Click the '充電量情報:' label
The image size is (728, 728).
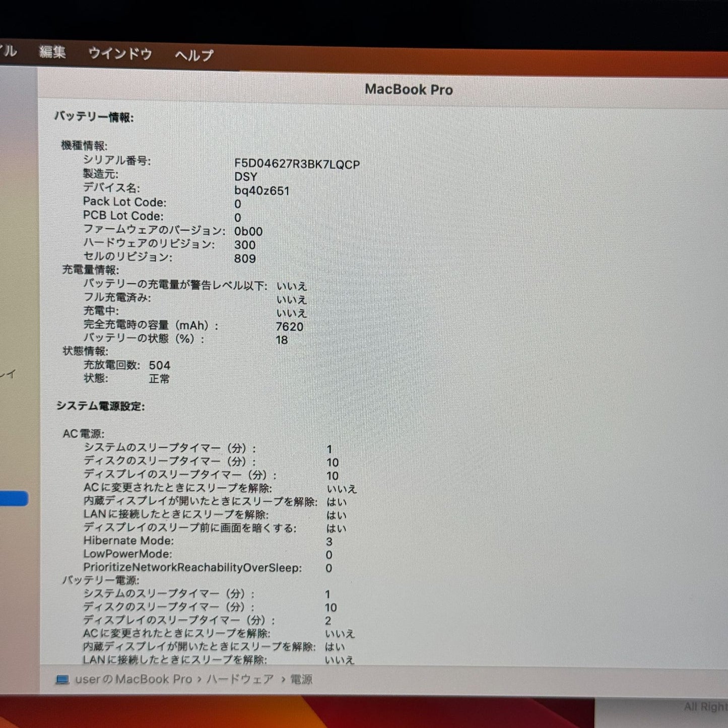pyautogui.click(x=91, y=270)
